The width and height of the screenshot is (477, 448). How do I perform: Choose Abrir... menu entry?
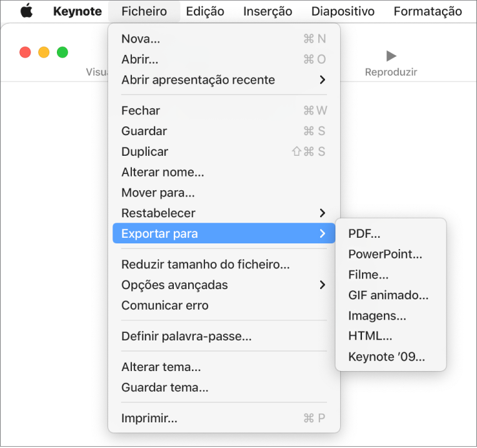tap(224, 59)
